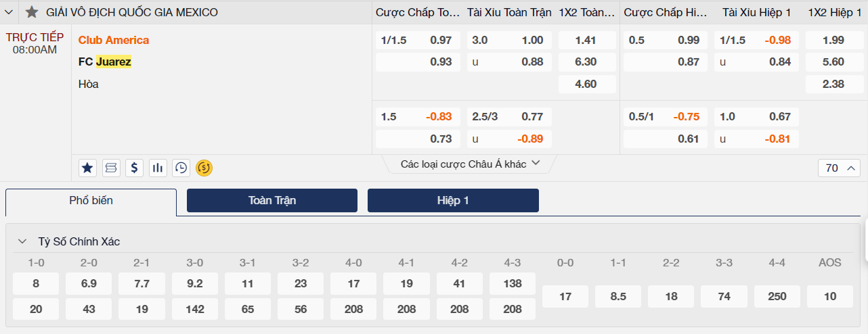The image size is (868, 334).
Task: Open match statistics bar chart icon
Action: click(x=158, y=168)
